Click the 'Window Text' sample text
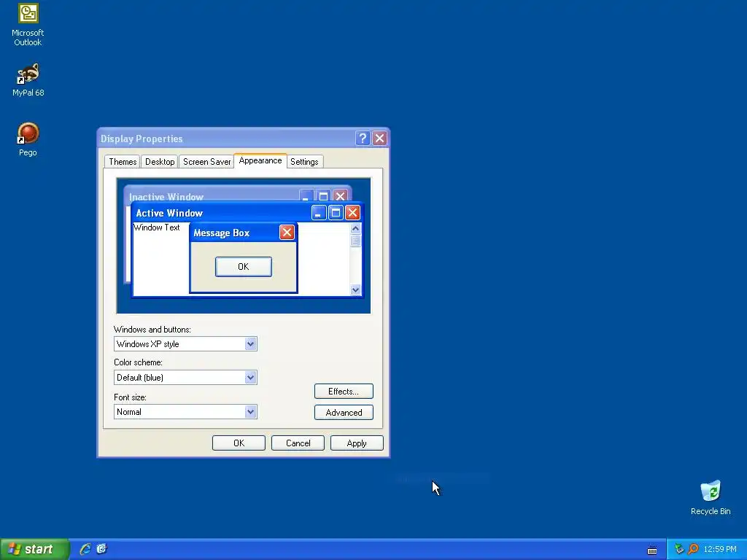The image size is (747, 560). pos(157,227)
